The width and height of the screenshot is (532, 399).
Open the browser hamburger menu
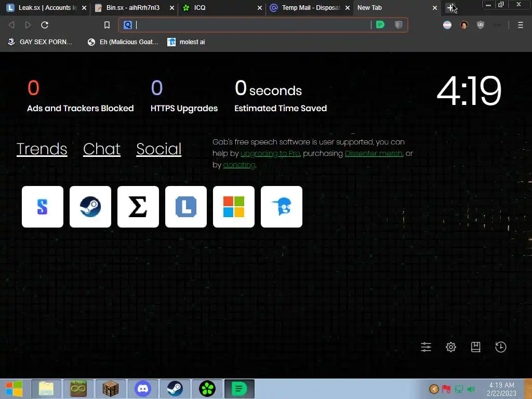[520, 25]
